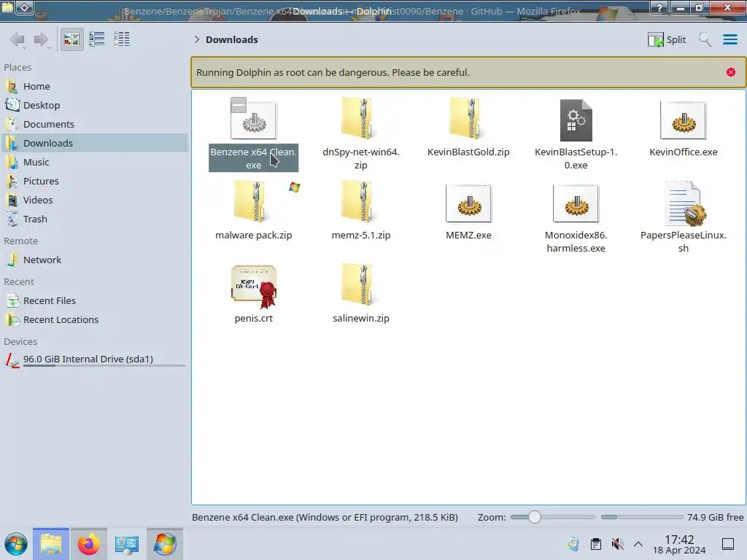Open the window menu icon in title bar
Screen dimensions: 747x560
[x=8, y=7]
